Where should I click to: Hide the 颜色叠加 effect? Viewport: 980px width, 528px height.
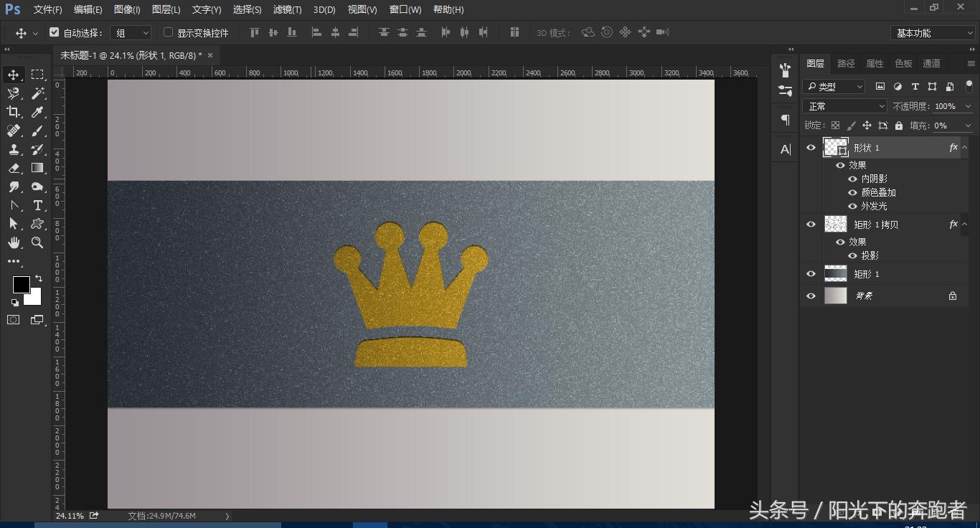tap(852, 193)
